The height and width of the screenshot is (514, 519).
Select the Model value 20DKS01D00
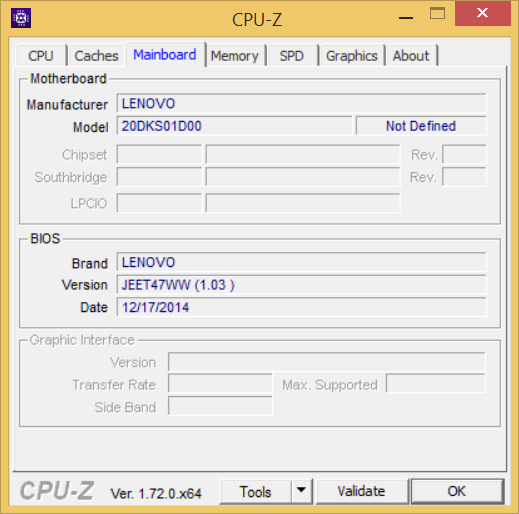[x=234, y=126]
